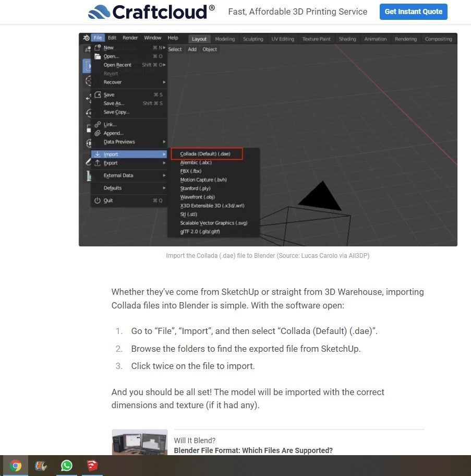Image resolution: width=471 pixels, height=476 pixels.
Task: Switch to the Layout workspace tab
Action: (x=199, y=39)
